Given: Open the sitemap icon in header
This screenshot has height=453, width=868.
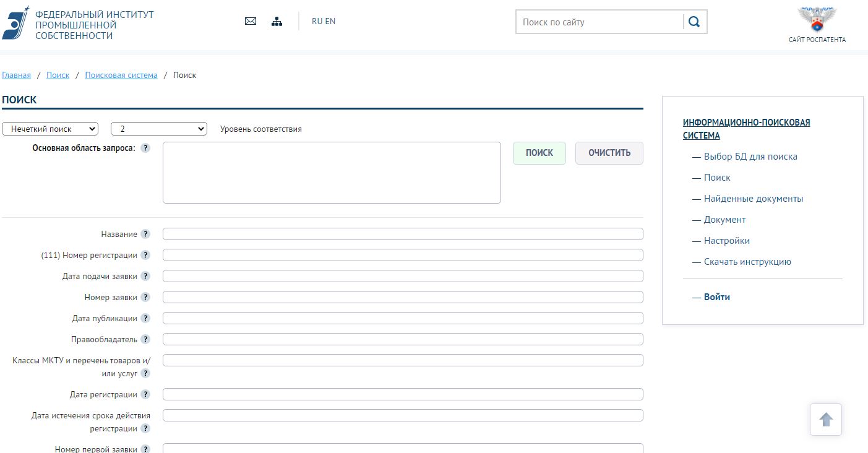Looking at the screenshot, I should (277, 22).
